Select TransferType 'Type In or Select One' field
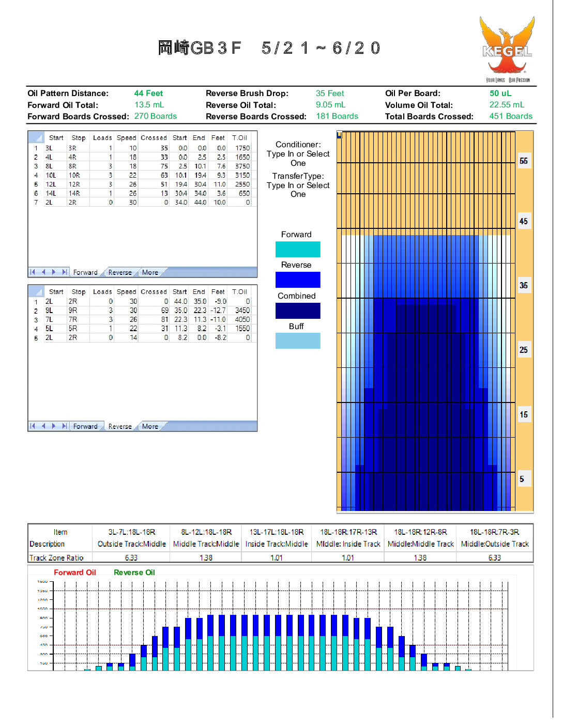 tap(298, 190)
